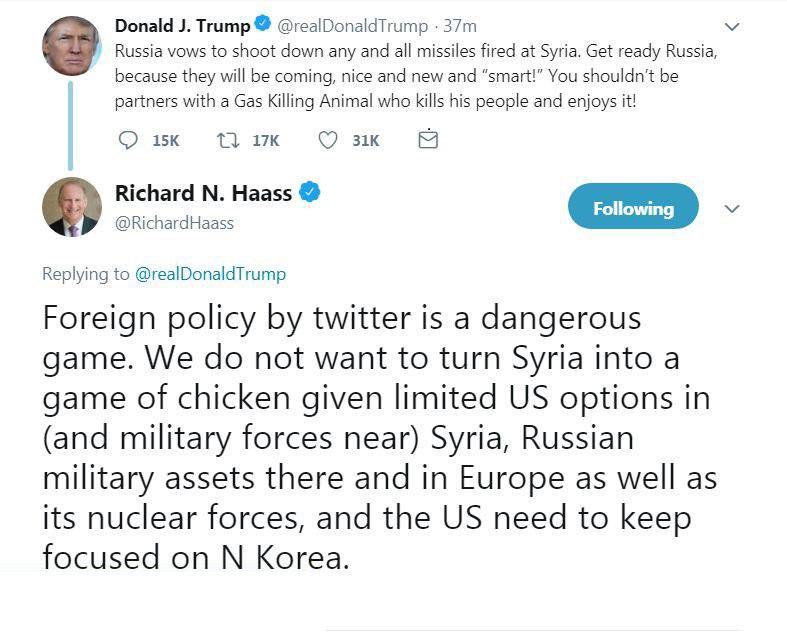The height and width of the screenshot is (642, 787).
Task: Click the 17K retweet count
Action: pos(265,141)
